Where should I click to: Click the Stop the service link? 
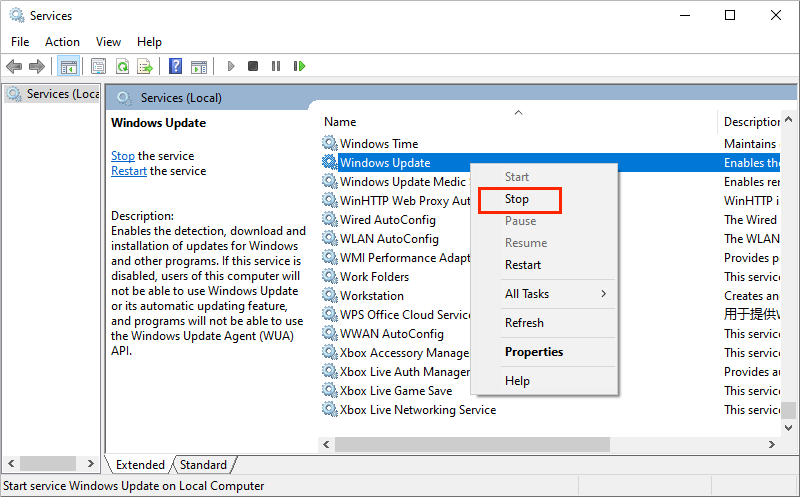[123, 156]
